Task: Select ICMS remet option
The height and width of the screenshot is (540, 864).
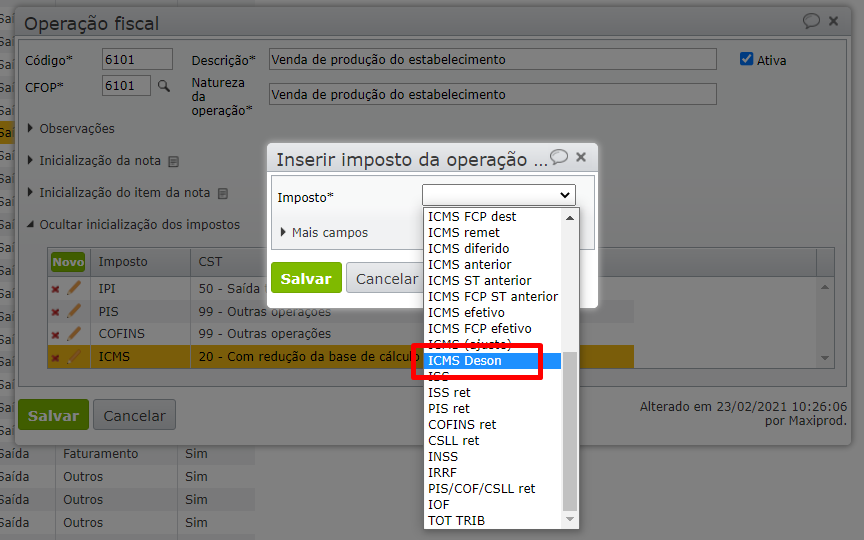Action: click(x=493, y=233)
